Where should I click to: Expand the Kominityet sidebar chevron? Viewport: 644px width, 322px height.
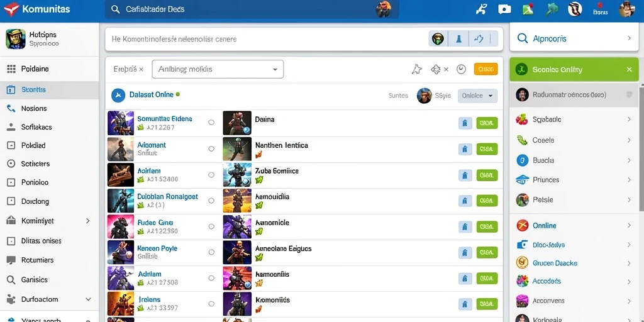pyautogui.click(x=87, y=221)
